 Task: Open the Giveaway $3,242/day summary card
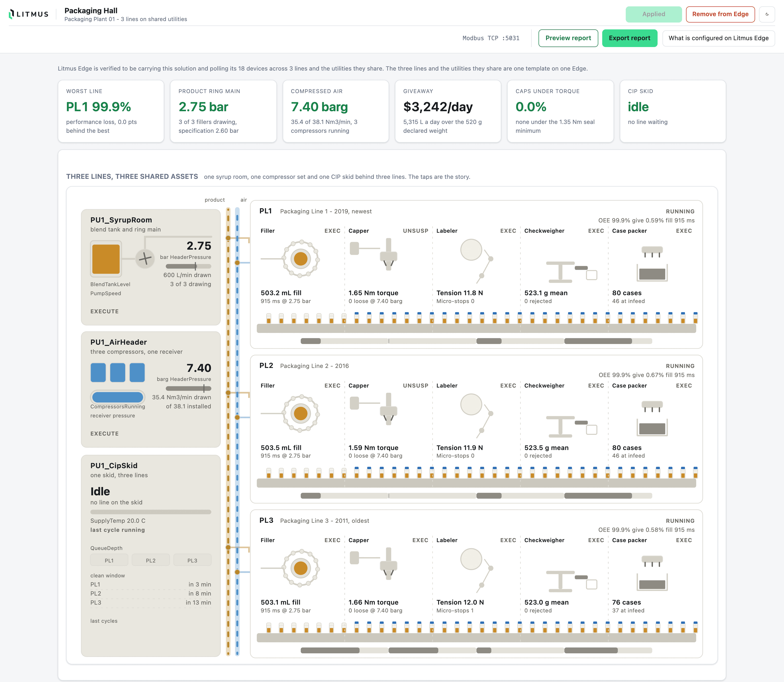pos(448,111)
